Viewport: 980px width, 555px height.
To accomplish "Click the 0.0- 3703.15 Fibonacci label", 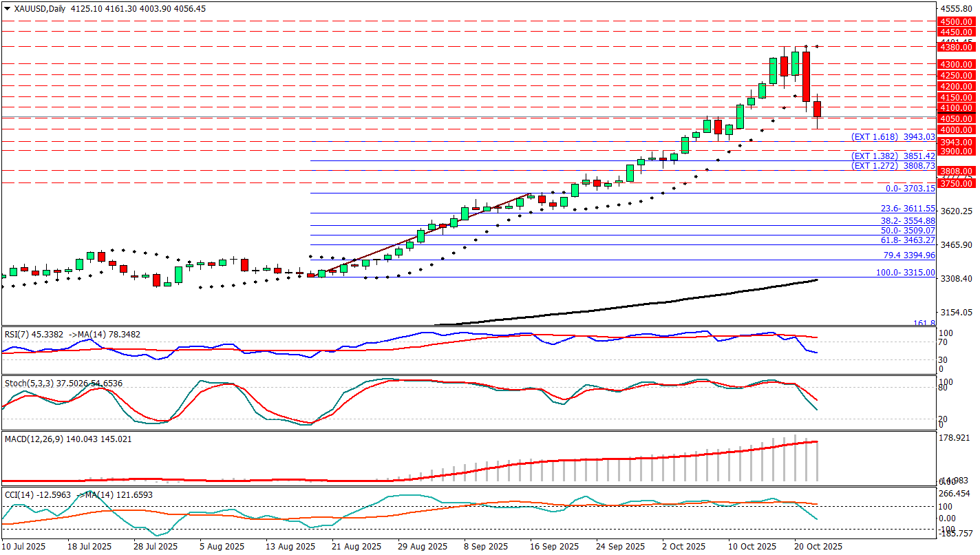I will pyautogui.click(x=910, y=189).
